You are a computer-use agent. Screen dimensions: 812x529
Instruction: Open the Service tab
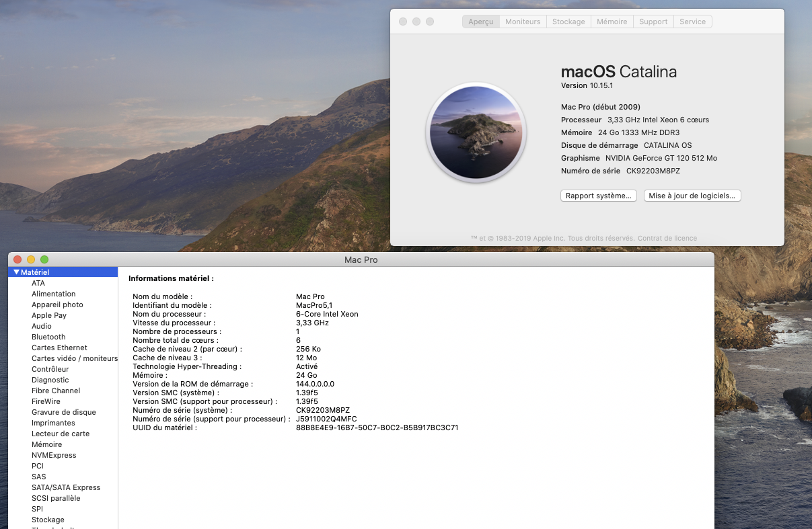(692, 22)
